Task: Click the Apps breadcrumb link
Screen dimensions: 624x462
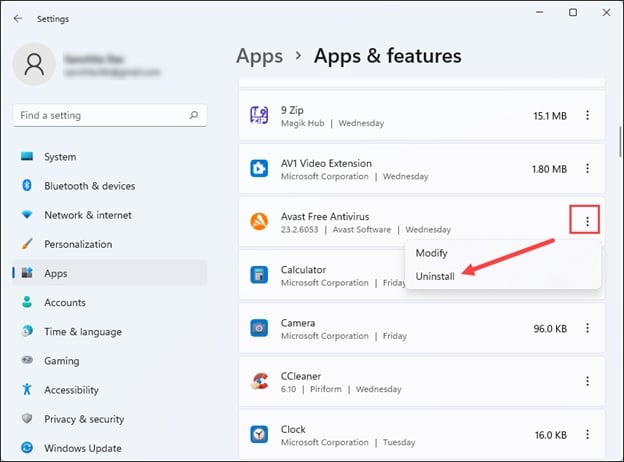Action: coord(259,57)
